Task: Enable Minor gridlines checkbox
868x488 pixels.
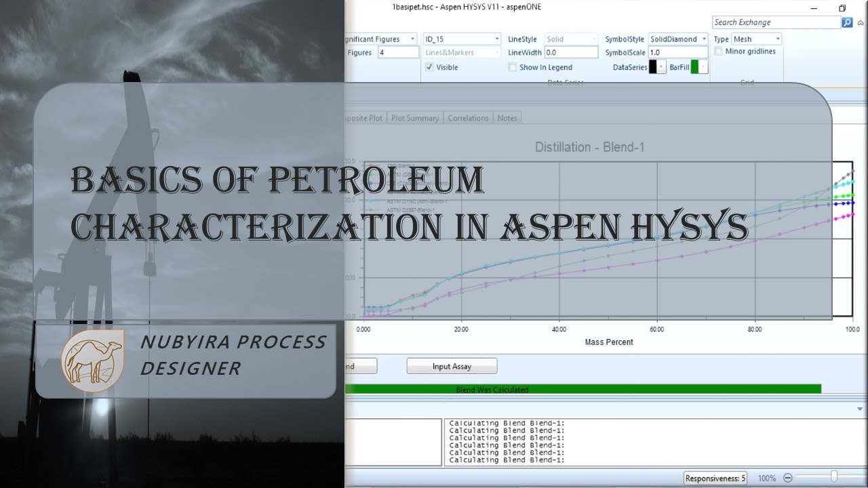Action: [719, 52]
